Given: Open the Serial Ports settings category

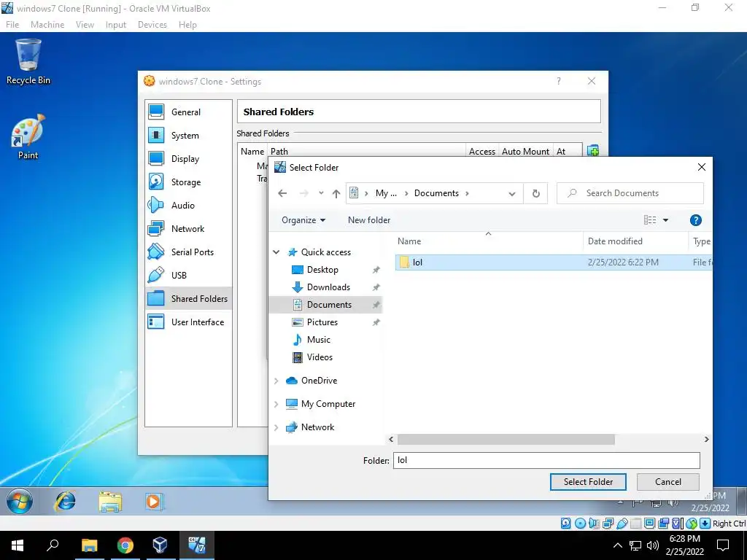Looking at the screenshot, I should (x=188, y=252).
